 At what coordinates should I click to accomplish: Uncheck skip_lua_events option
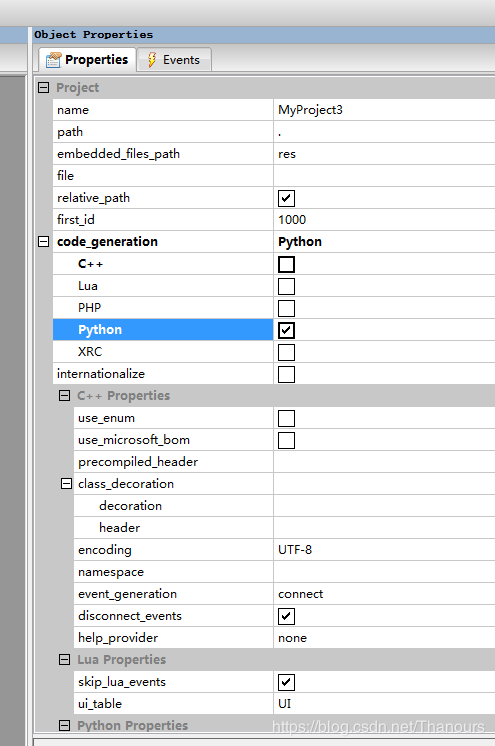287,682
